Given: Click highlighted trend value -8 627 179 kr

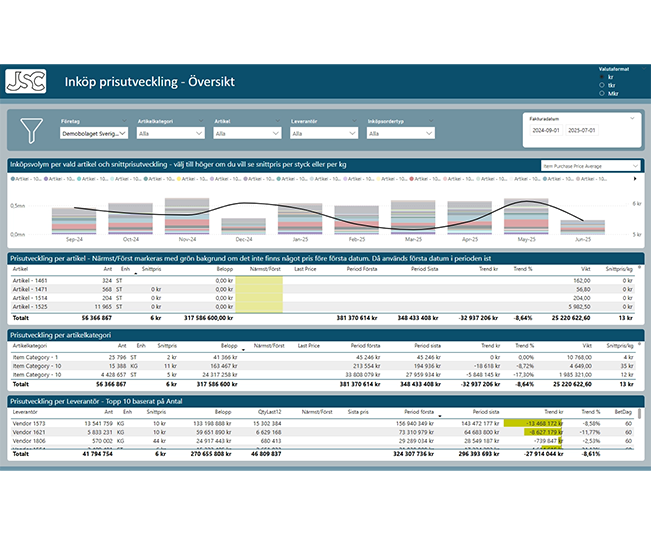Looking at the screenshot, I should point(546,432).
